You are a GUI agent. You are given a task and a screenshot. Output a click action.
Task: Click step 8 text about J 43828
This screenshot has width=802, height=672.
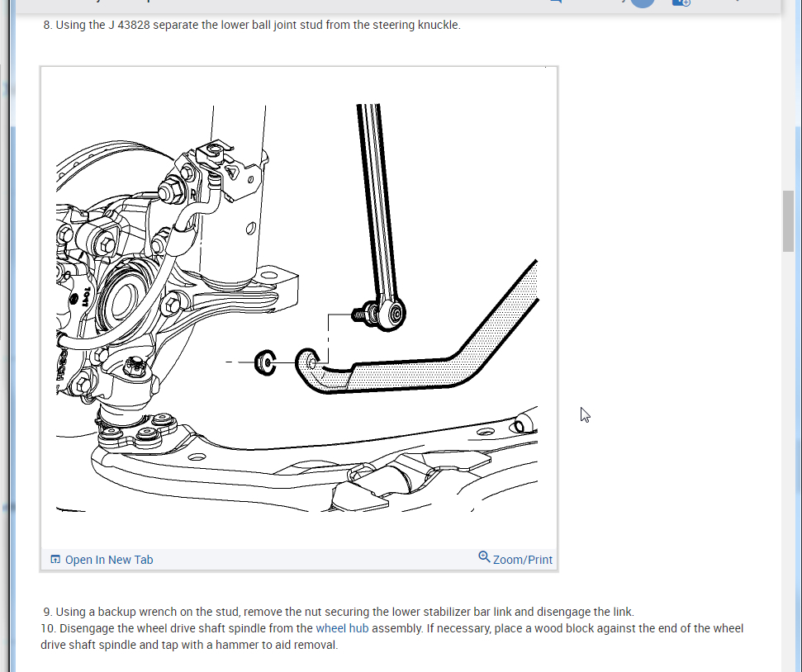click(x=252, y=25)
